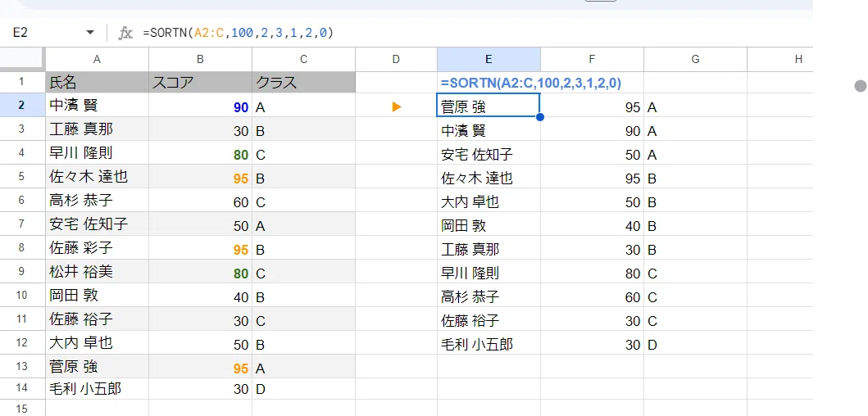Select row 2 header
The width and height of the screenshot is (868, 416).
point(23,105)
